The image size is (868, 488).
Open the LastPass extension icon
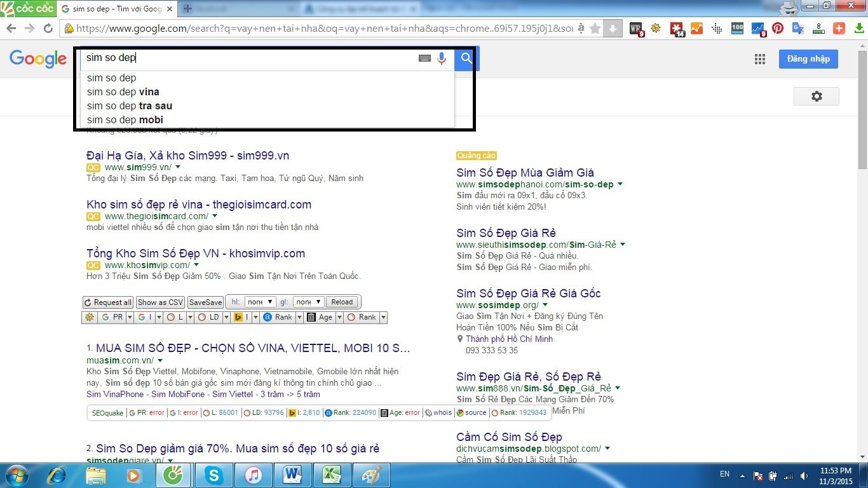pos(677,29)
